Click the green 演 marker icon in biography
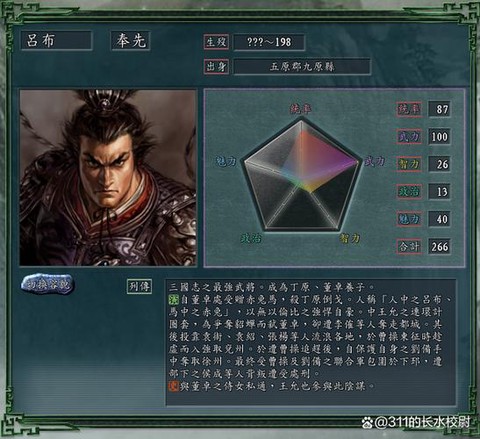This screenshot has width=480, height=439. pos(173,299)
